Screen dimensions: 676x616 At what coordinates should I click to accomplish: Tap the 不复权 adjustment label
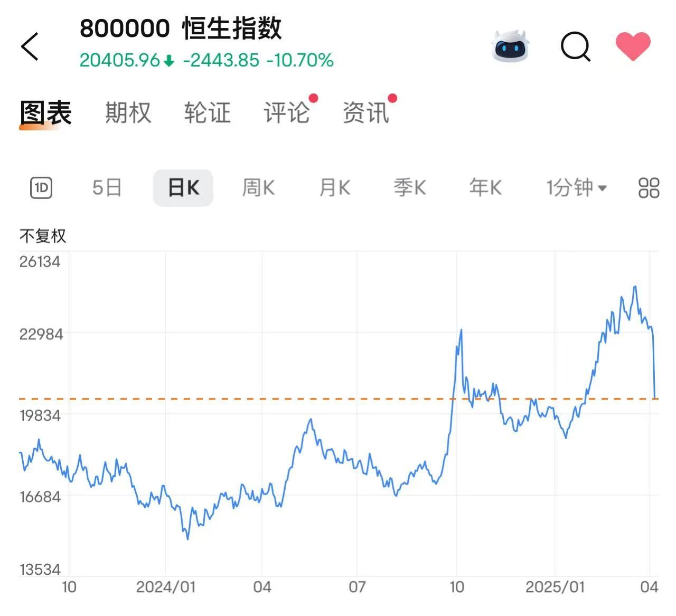point(43,236)
